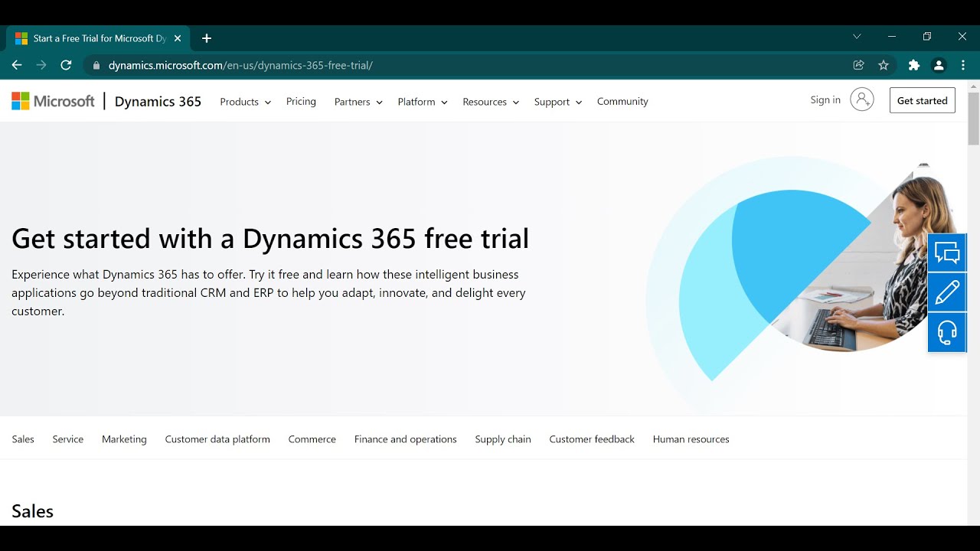Open the tab search chevron

click(857, 36)
